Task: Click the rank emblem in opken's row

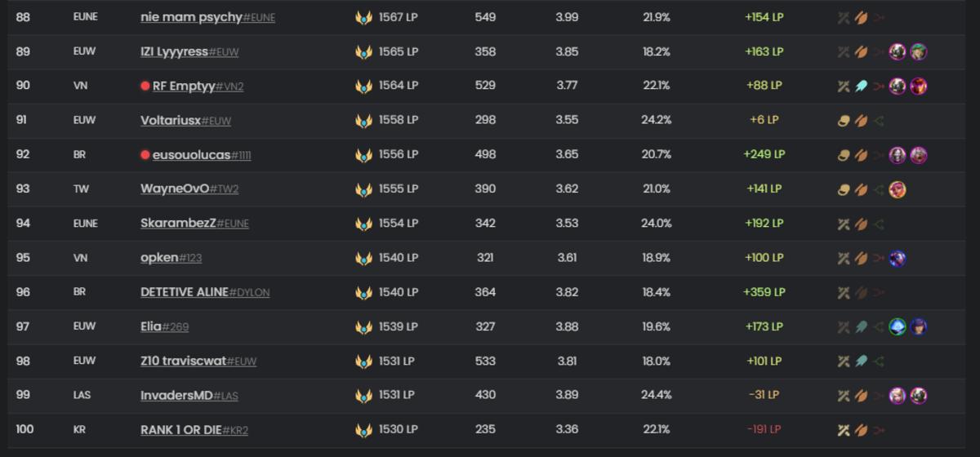Action: click(x=363, y=258)
